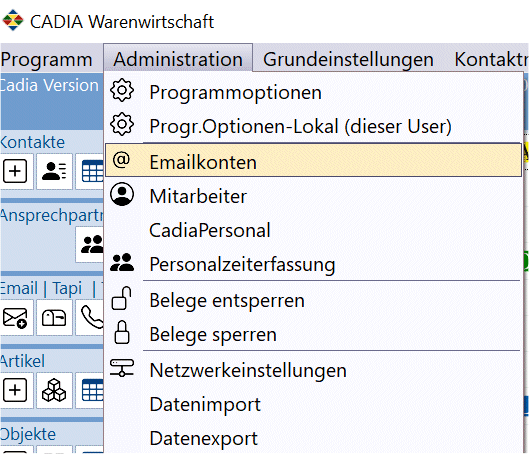Add a new contact with plus icon under Kontakte
The image size is (529, 454).
[15, 171]
